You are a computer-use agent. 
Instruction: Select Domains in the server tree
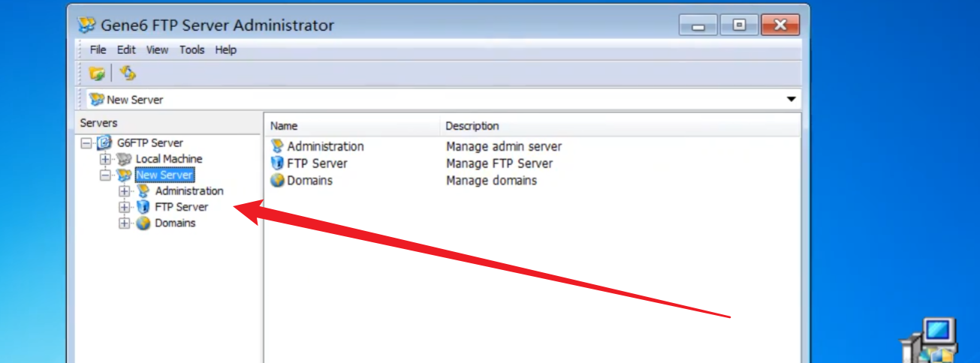coord(175,223)
